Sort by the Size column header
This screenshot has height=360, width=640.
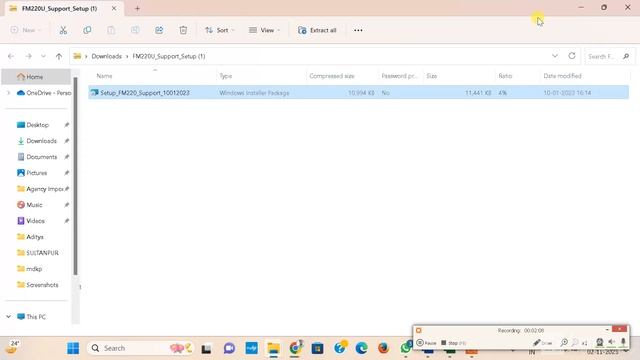(x=431, y=76)
